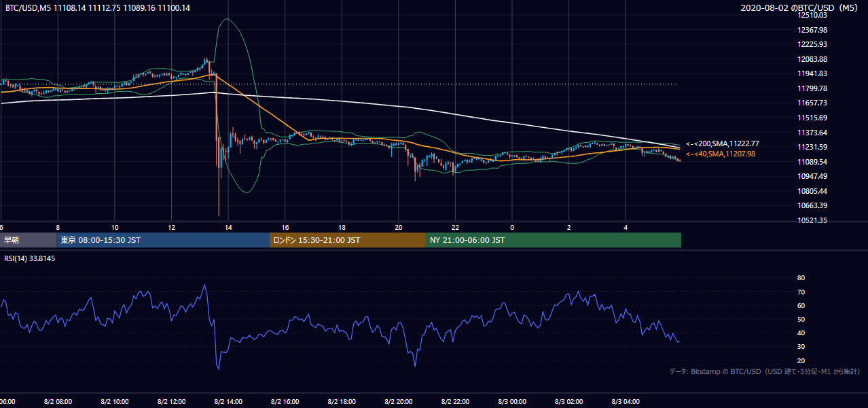Select the ロンドン 15:30-21:00 JST session bar
The width and height of the screenshot is (868, 408).
click(348, 240)
